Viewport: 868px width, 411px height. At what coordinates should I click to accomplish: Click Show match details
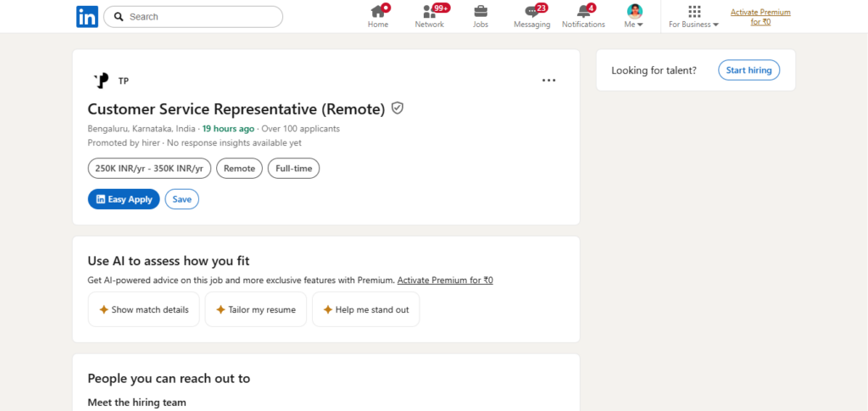pos(144,310)
